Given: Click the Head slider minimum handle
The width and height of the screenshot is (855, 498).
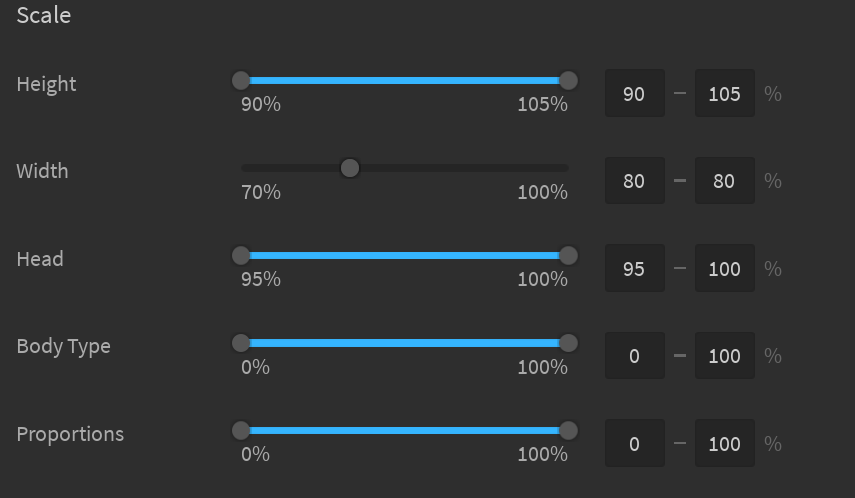Looking at the screenshot, I should coord(241,256).
